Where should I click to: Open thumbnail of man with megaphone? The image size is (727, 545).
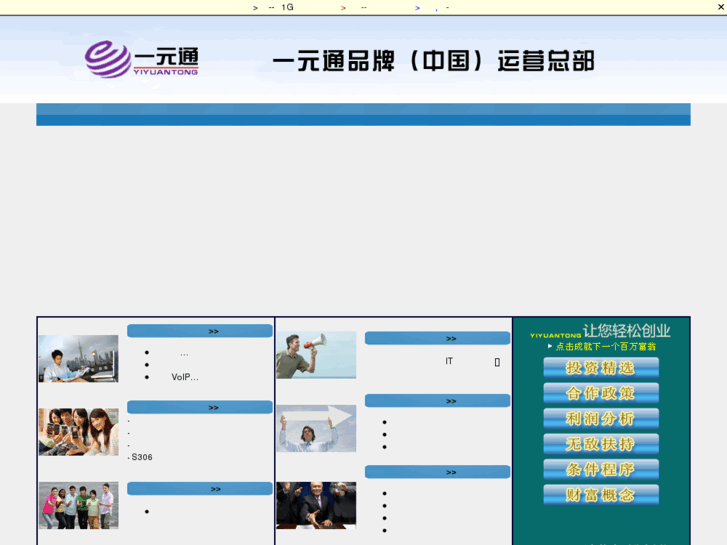(x=316, y=355)
